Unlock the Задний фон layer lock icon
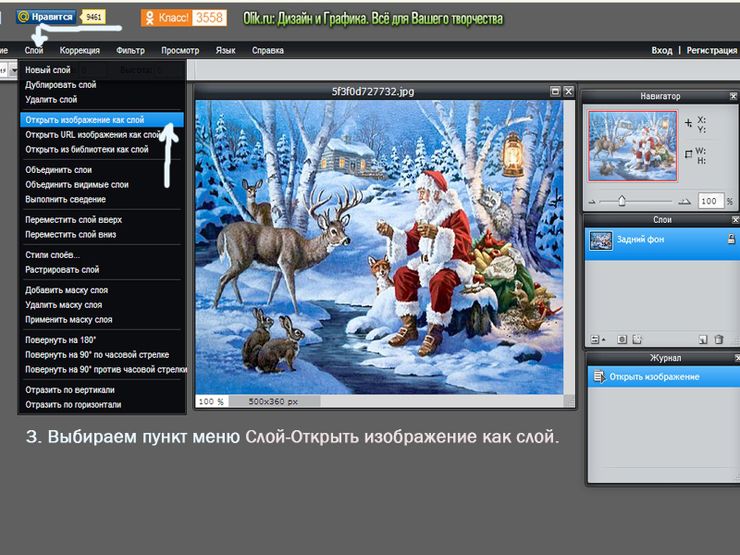This screenshot has width=740, height=555. [731, 239]
